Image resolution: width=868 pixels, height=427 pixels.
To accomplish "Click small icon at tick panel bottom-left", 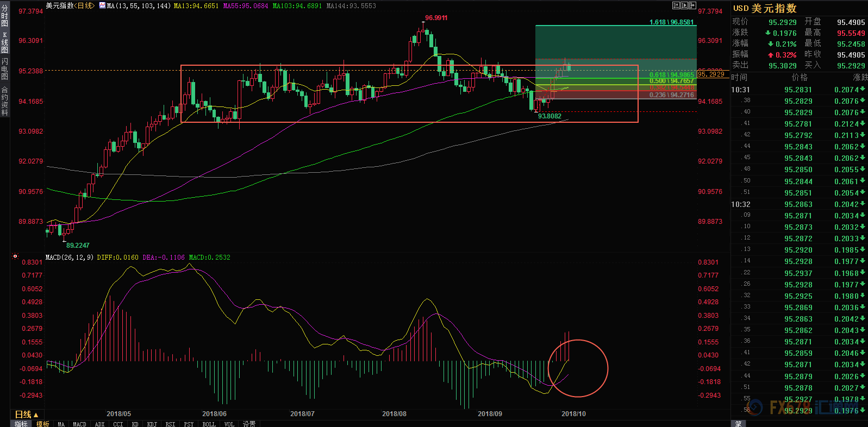I will pyautogui.click(x=738, y=424).
